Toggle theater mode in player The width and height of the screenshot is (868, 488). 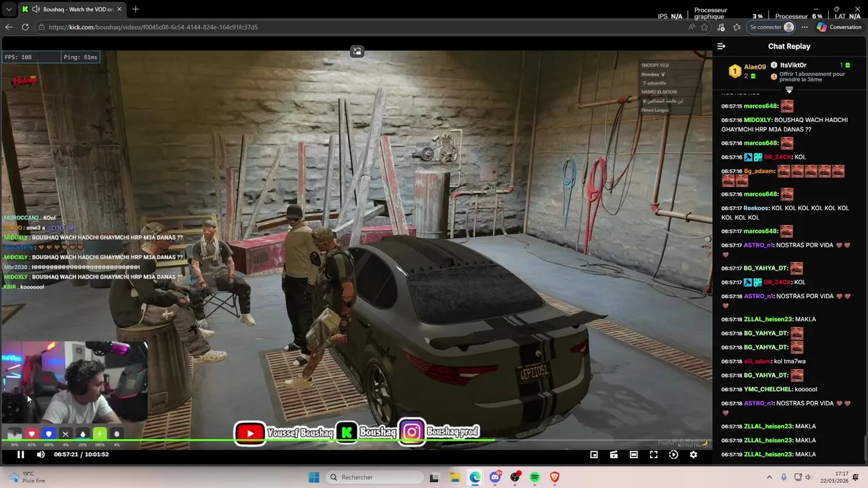click(x=633, y=455)
